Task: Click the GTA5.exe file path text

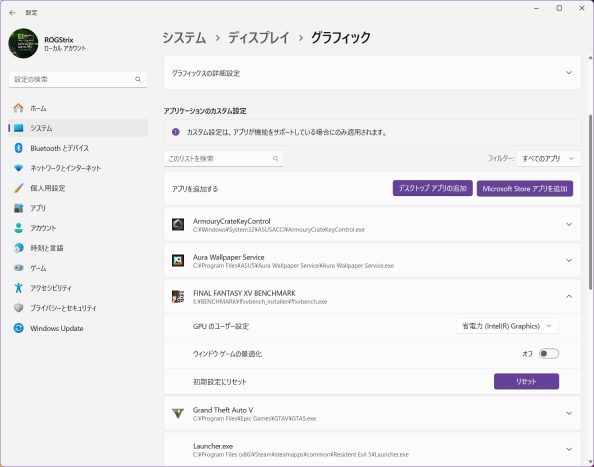Action: (255, 419)
